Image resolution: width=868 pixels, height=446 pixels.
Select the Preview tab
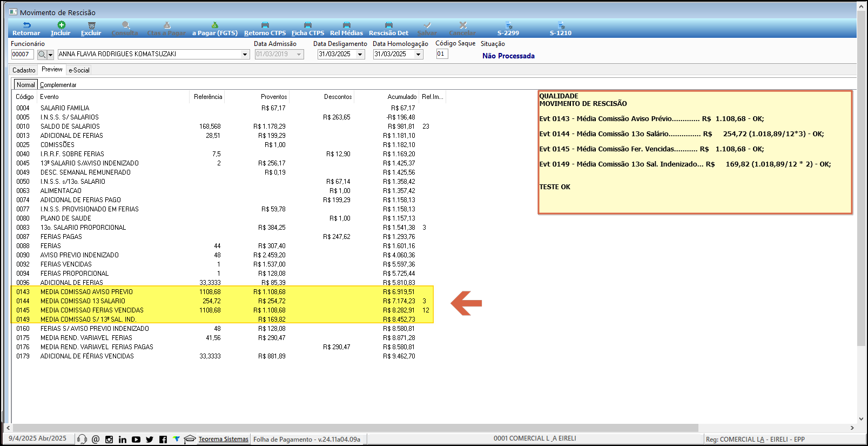click(52, 69)
